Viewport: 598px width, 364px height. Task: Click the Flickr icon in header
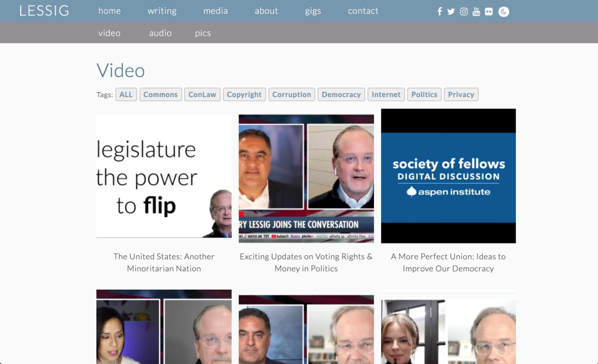click(x=489, y=11)
